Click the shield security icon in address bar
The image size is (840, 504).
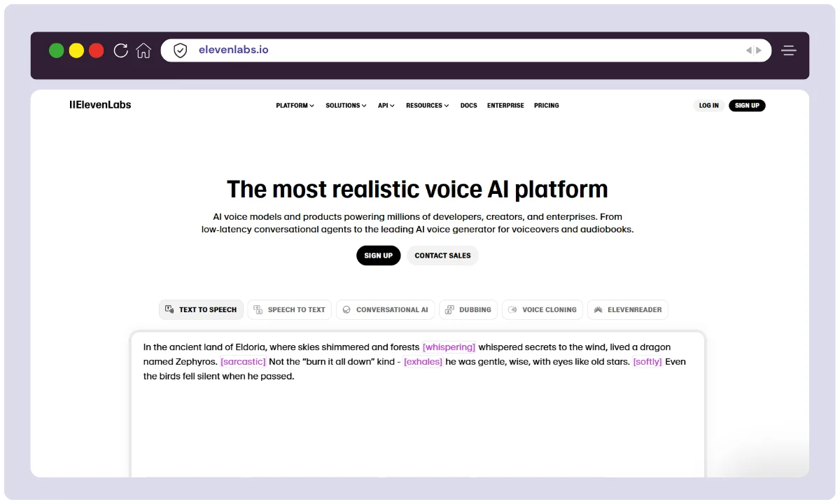coord(180,50)
